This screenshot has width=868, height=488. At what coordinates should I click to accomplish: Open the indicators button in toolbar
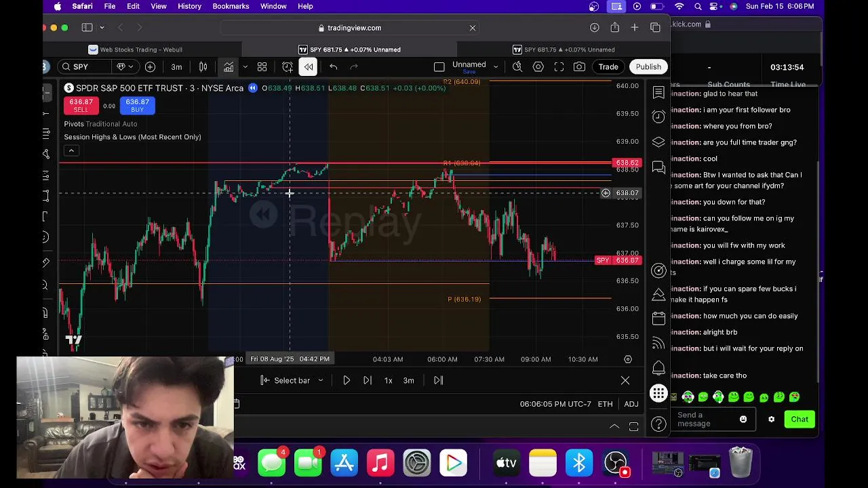coord(229,66)
